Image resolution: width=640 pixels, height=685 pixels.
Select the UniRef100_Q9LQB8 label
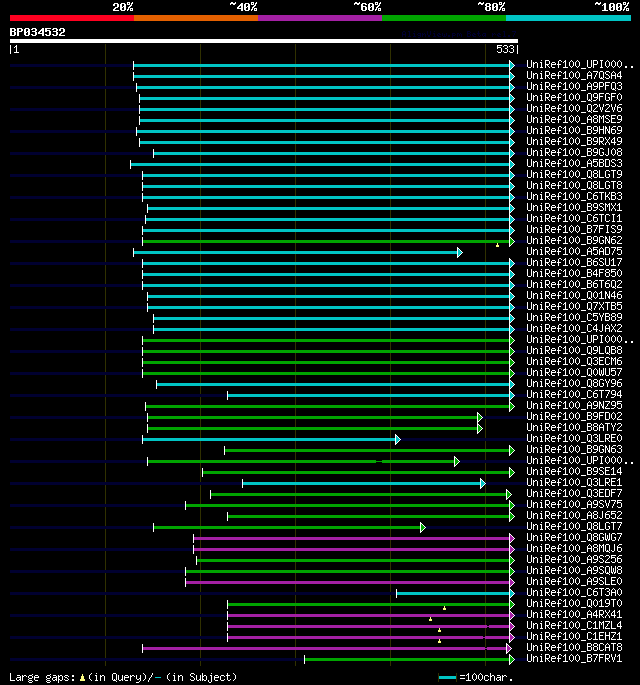coord(574,350)
